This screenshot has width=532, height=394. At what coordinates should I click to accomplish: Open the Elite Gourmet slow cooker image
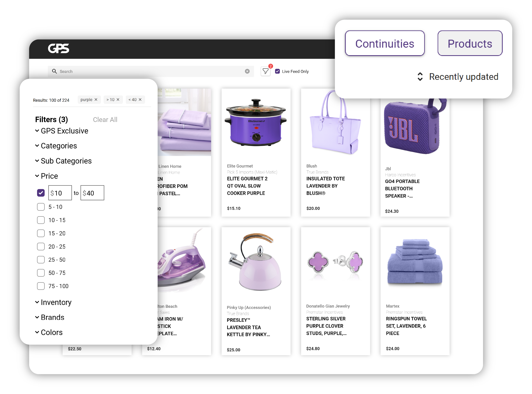click(256, 122)
